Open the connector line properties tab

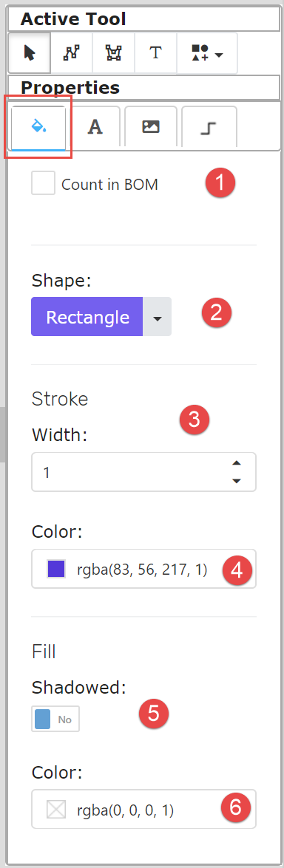tap(209, 127)
